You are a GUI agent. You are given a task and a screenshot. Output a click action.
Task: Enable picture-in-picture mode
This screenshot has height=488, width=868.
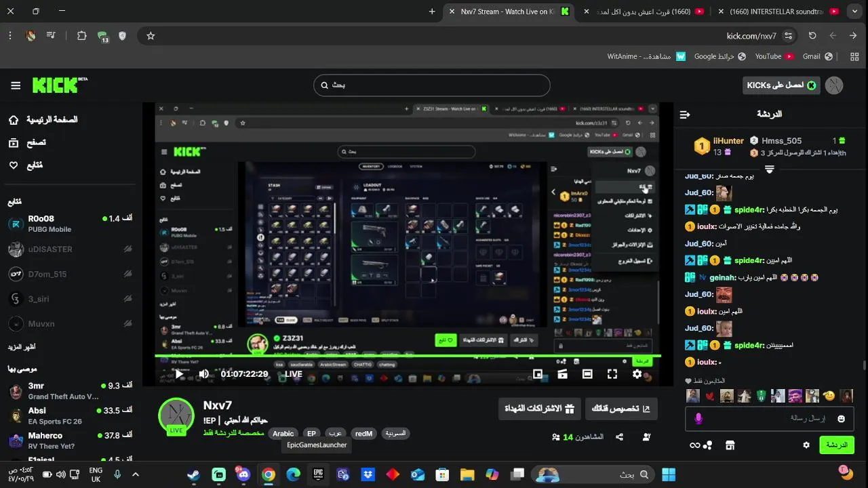[x=538, y=373]
